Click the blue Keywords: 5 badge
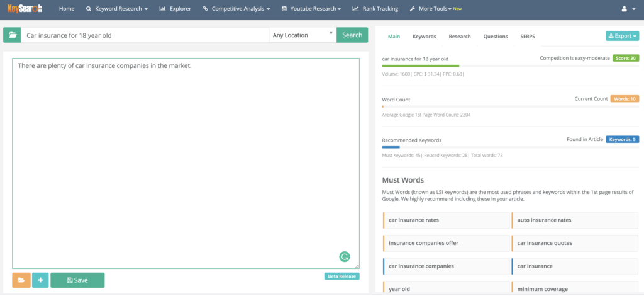 coord(623,139)
